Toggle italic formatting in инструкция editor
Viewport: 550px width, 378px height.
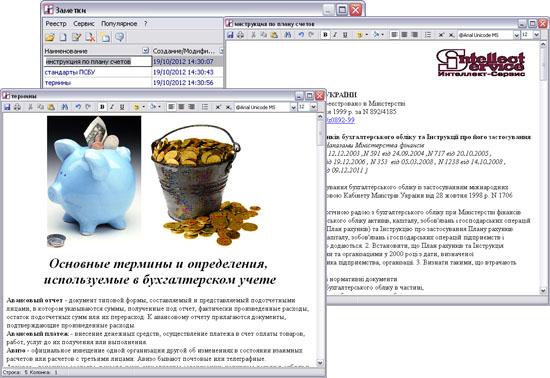[335, 35]
